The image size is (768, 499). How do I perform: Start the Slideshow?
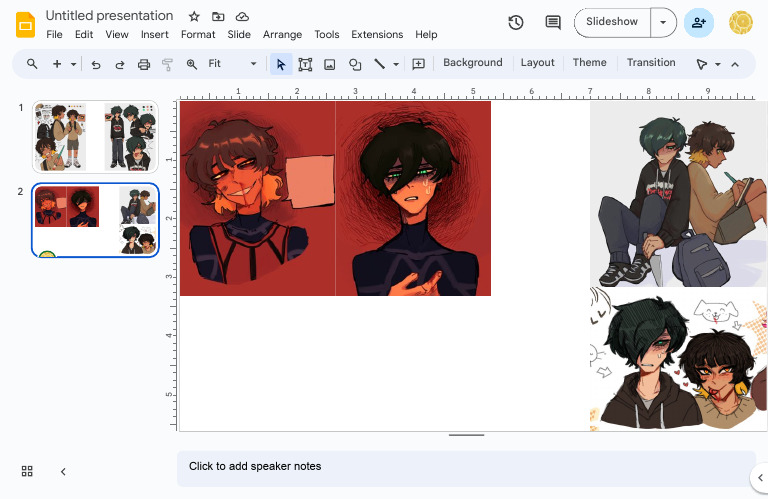click(612, 22)
